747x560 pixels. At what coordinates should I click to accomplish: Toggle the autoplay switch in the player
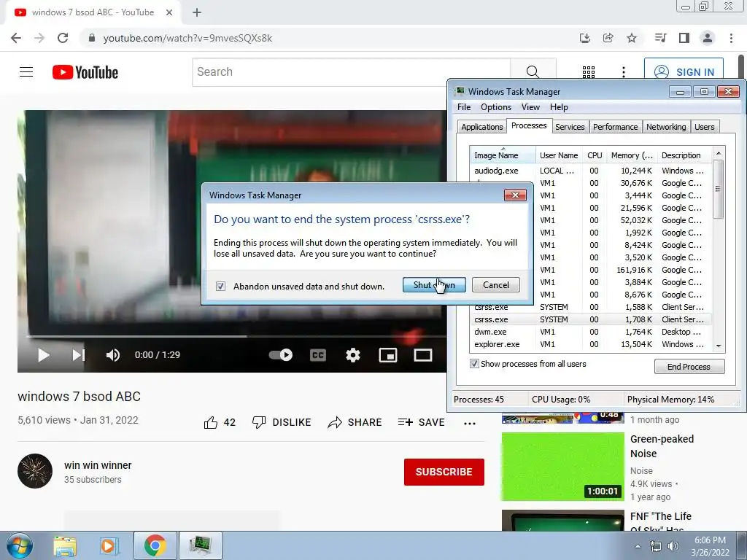281,355
